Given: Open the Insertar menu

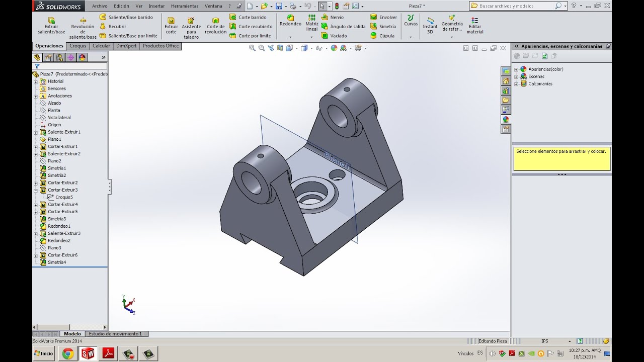Looking at the screenshot, I should click(x=156, y=6).
